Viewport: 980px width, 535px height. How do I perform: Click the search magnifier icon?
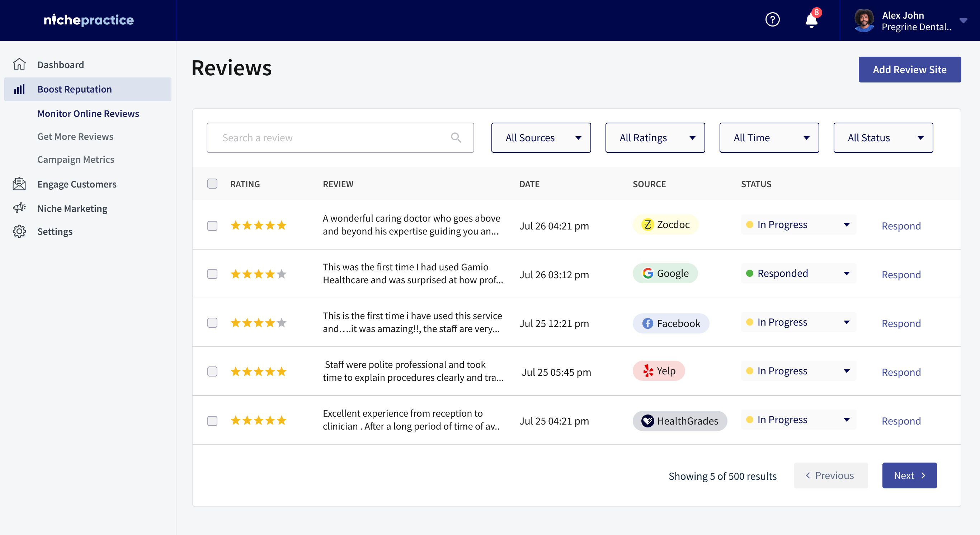pyautogui.click(x=456, y=138)
